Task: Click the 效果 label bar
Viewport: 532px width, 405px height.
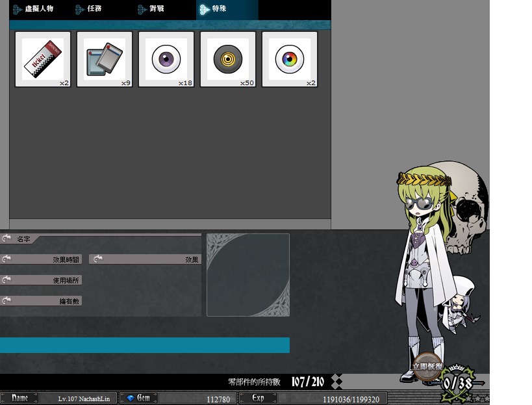Action: [x=146, y=259]
